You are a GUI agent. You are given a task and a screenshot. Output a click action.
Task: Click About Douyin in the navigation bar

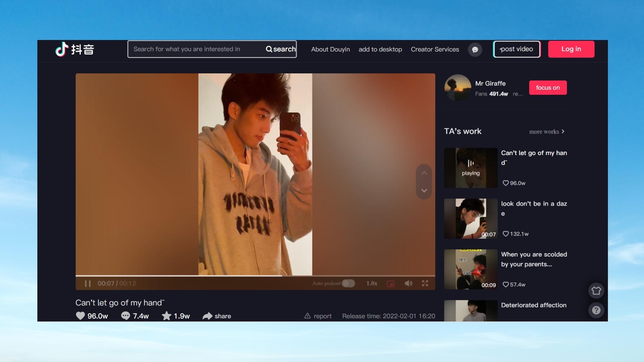point(330,49)
